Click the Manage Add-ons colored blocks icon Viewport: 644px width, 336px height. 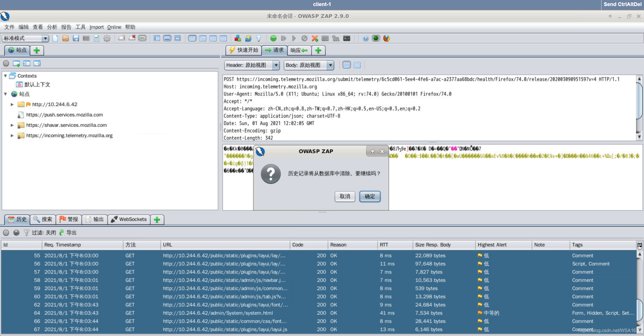click(238, 38)
